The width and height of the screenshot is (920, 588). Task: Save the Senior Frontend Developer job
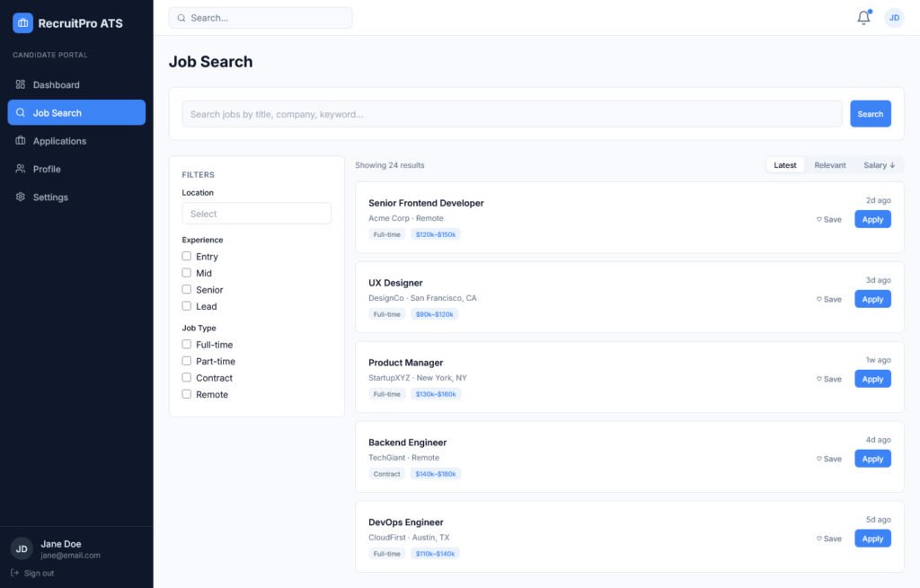pos(827,219)
